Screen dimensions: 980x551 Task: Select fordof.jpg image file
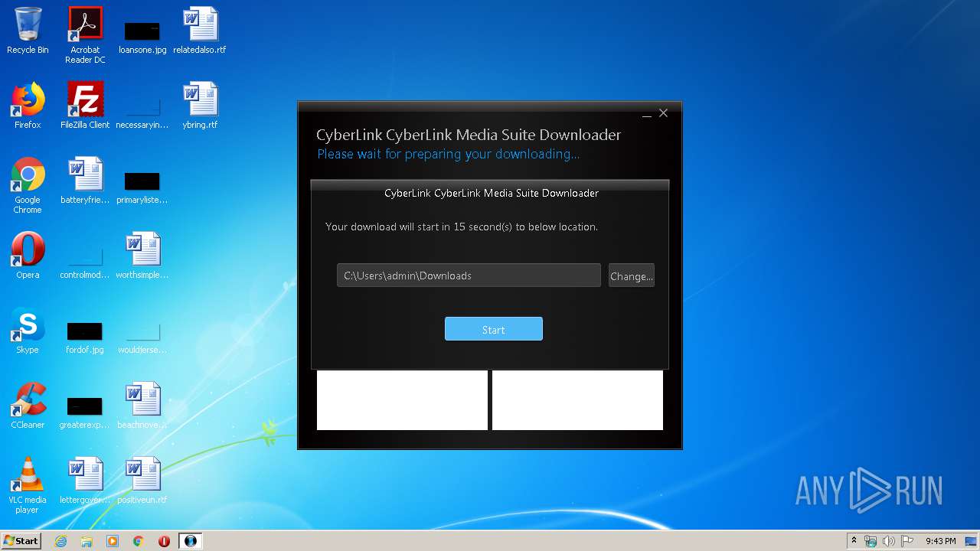[x=85, y=337]
